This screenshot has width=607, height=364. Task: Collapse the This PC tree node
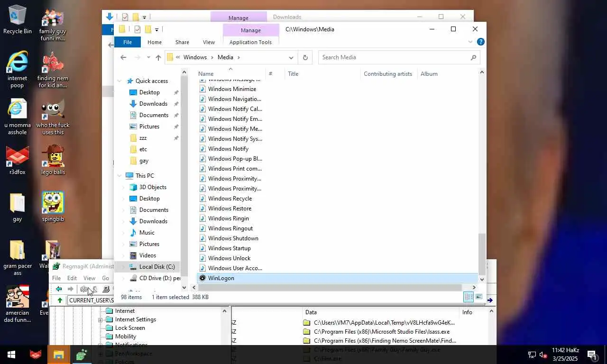(x=120, y=176)
